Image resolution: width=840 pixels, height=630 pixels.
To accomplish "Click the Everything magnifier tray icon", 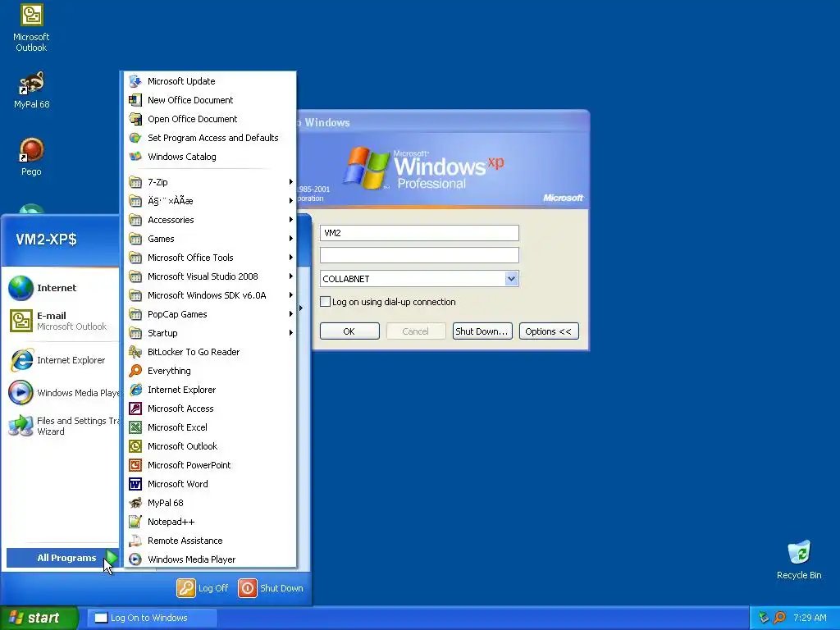I will pos(779,618).
